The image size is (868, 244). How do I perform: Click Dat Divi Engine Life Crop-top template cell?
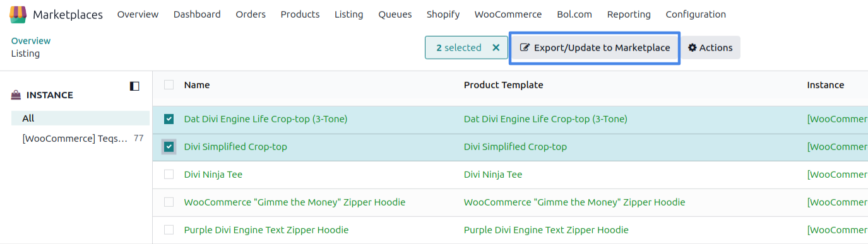[x=545, y=119]
